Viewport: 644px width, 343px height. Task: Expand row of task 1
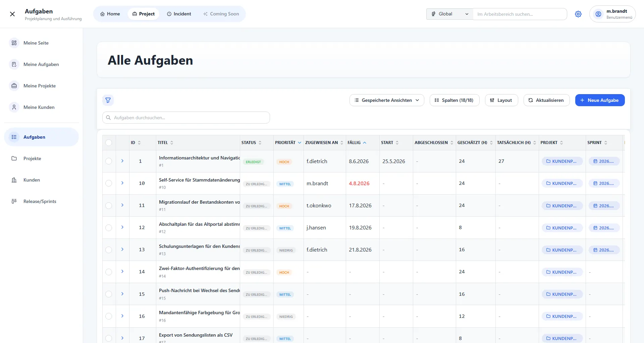(x=122, y=161)
